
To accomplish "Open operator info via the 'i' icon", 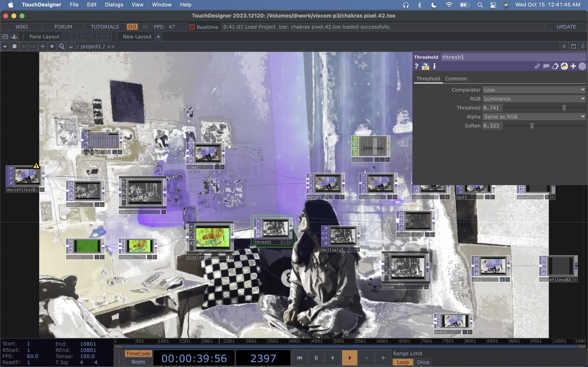I will 434,66.
